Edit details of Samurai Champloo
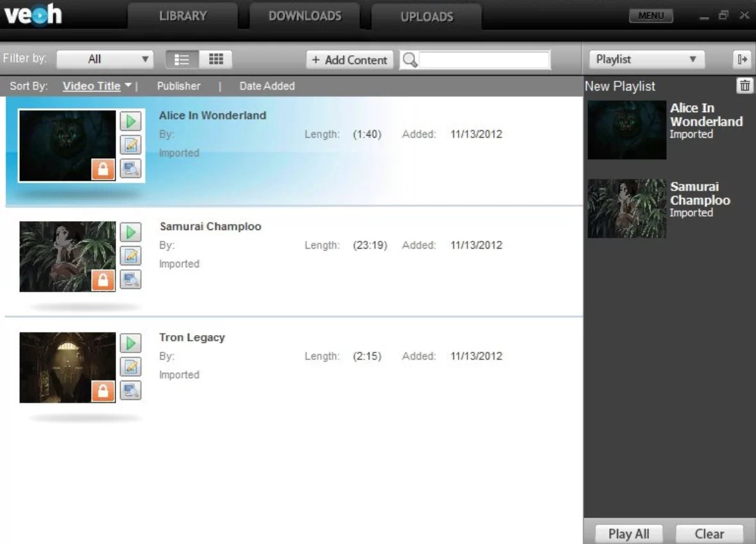This screenshot has height=544, width=756. (131, 256)
